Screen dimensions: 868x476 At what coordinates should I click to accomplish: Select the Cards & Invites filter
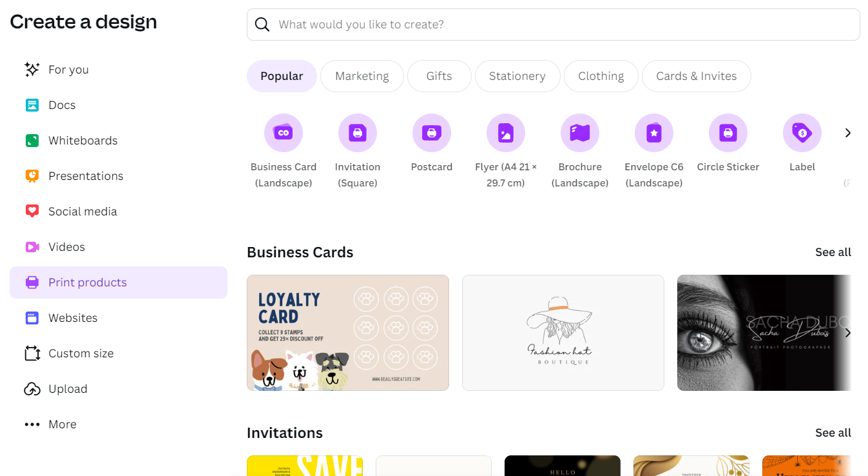click(x=696, y=75)
